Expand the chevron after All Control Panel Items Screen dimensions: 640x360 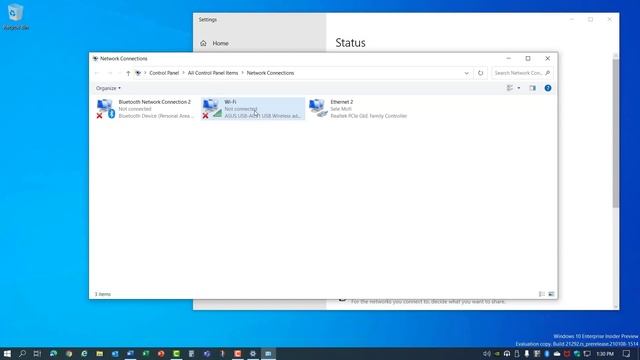pyautogui.click(x=242, y=73)
